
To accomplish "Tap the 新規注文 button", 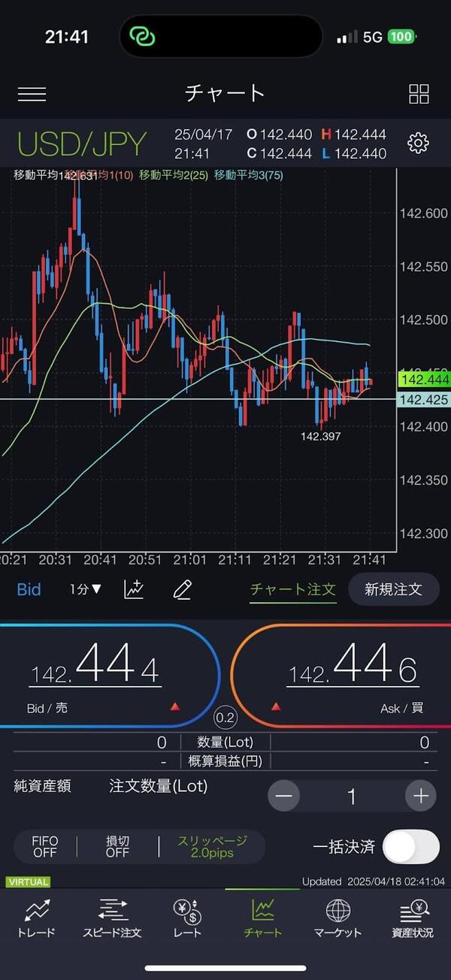I will coord(393,589).
